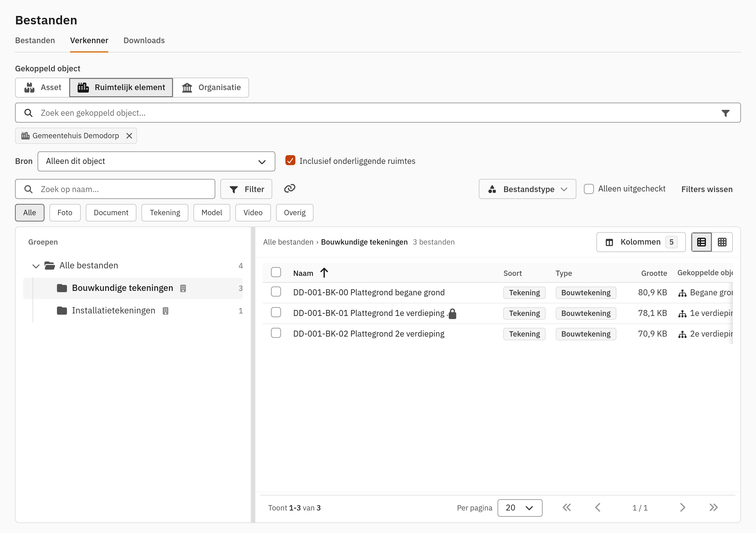Select the Plattegrond begane grond row checkbox
756x533 pixels.
point(276,292)
